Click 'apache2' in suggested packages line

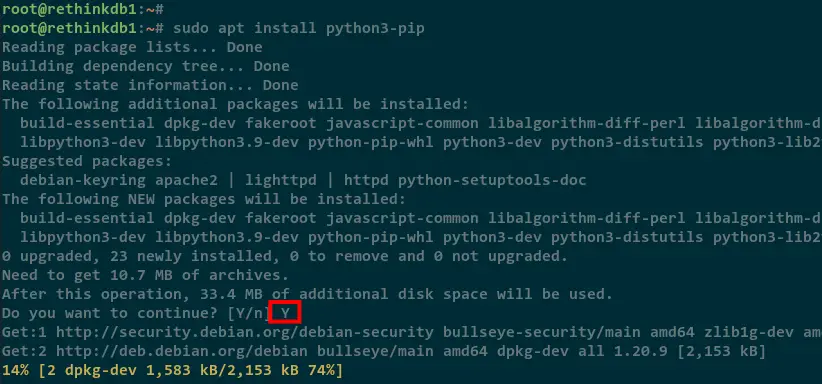pos(186,180)
